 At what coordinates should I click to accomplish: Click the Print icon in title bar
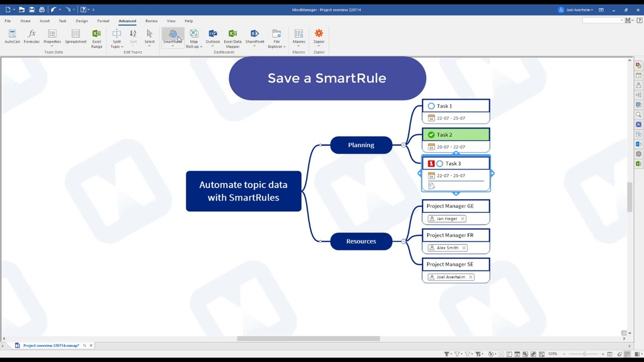click(42, 10)
